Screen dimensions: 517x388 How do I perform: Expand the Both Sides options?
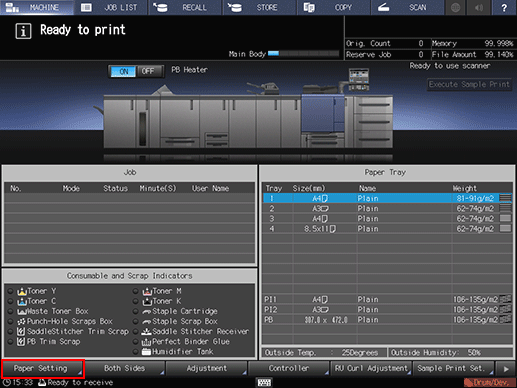pos(124,368)
